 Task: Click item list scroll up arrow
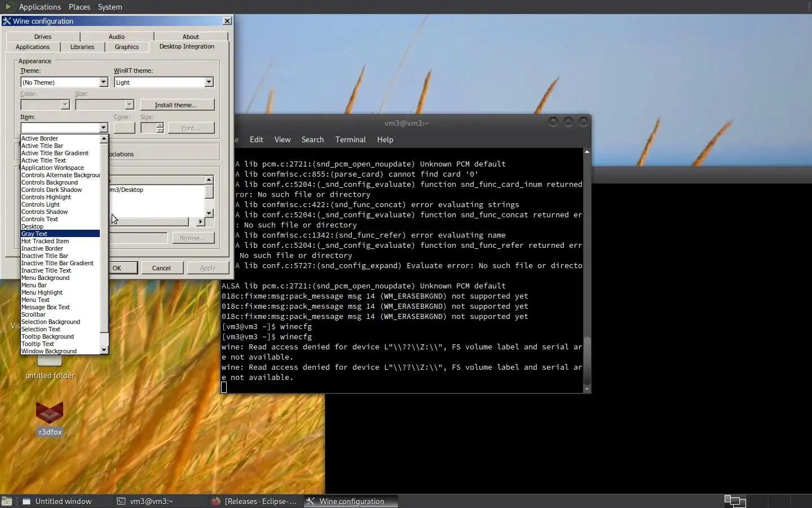(x=104, y=138)
